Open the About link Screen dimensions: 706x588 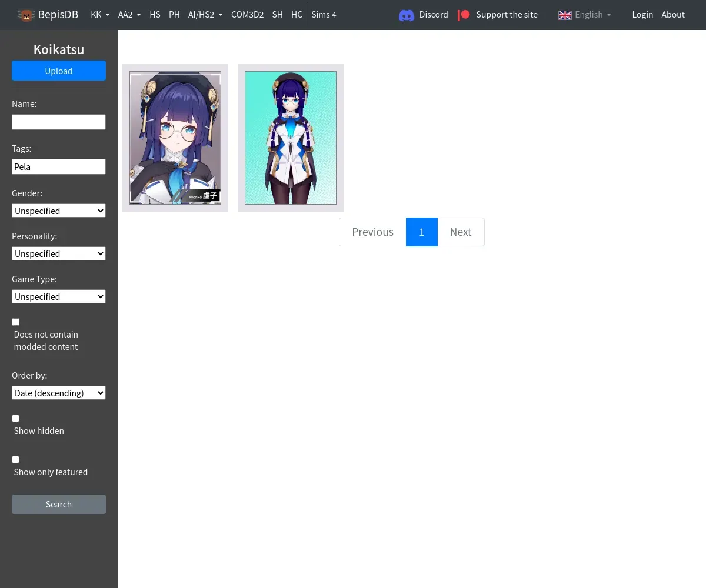(x=673, y=15)
